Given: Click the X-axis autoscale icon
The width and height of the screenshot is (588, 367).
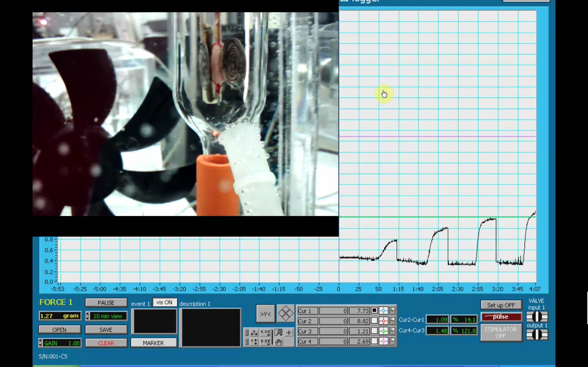Looking at the screenshot, I should (254, 333).
